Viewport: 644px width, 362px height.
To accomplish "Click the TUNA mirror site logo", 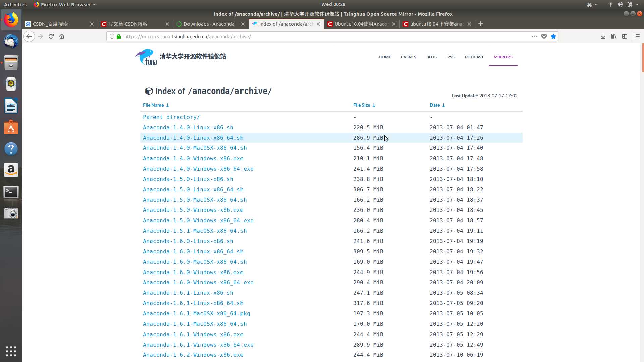I will 180,57.
